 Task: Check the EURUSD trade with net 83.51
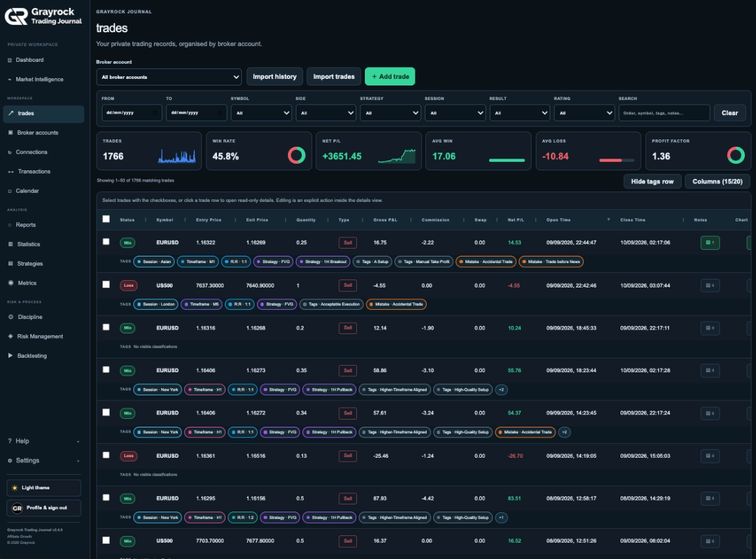click(x=106, y=497)
